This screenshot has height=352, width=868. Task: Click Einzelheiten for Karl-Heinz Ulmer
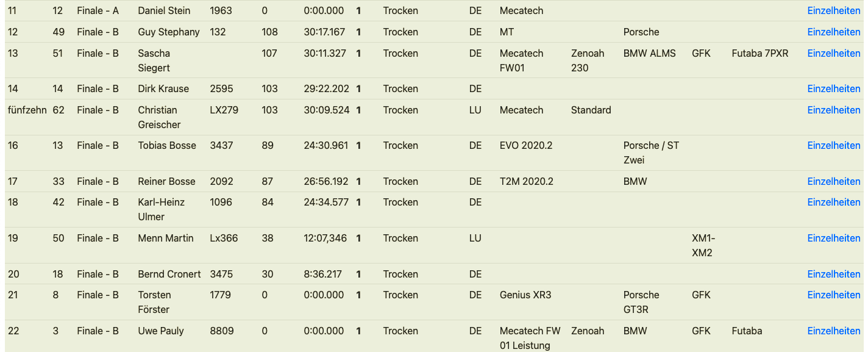coord(833,202)
